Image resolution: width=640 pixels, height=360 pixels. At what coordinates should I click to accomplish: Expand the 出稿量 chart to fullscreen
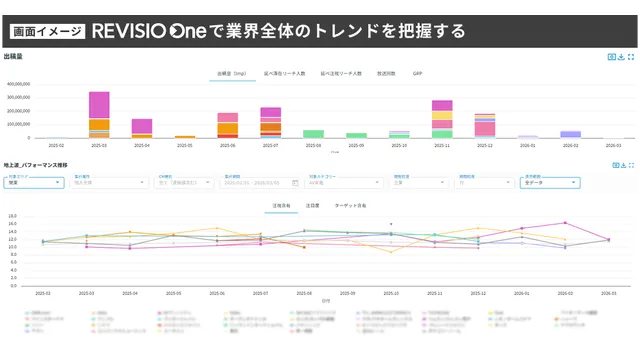(x=631, y=57)
